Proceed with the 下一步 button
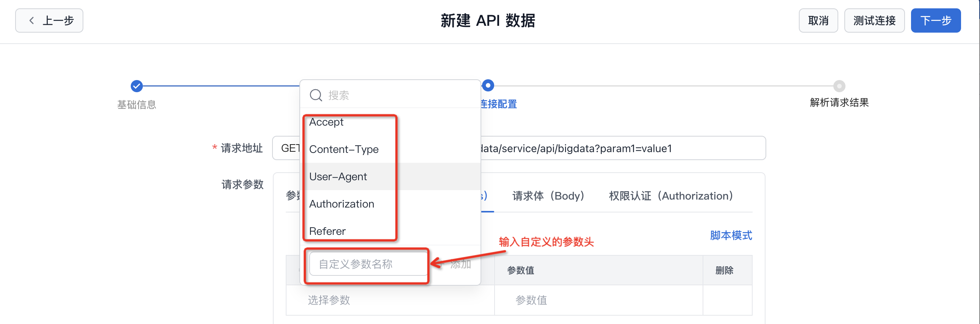The image size is (980, 324). click(x=935, y=20)
